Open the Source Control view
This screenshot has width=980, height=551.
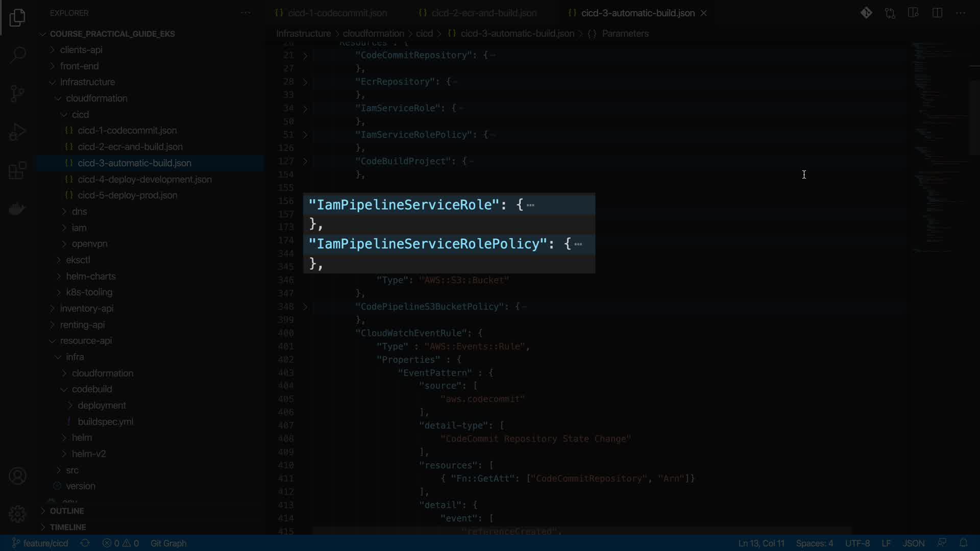(17, 93)
